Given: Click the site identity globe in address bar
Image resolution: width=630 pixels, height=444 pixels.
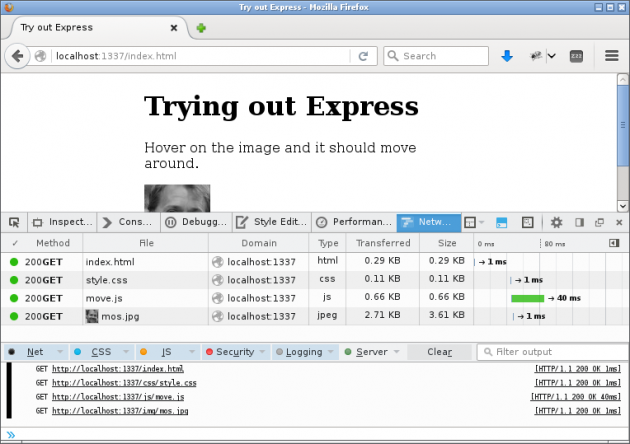Looking at the screenshot, I should (x=40, y=56).
